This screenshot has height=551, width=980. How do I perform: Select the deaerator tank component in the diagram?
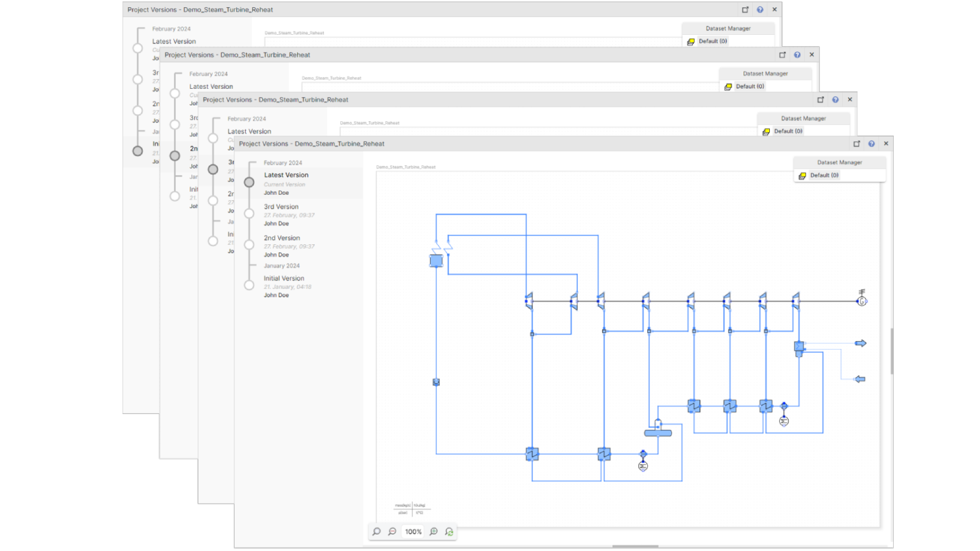[x=658, y=433]
